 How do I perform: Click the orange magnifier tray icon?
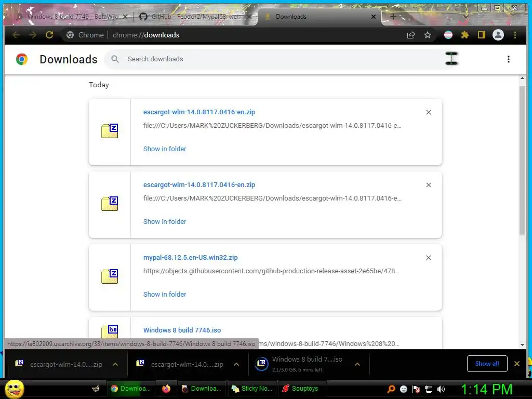coord(391,389)
